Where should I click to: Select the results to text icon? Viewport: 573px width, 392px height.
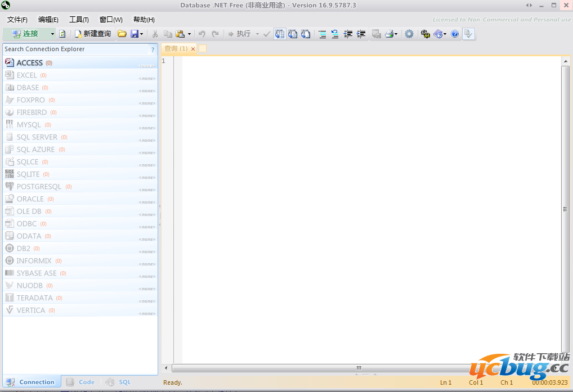pos(292,34)
